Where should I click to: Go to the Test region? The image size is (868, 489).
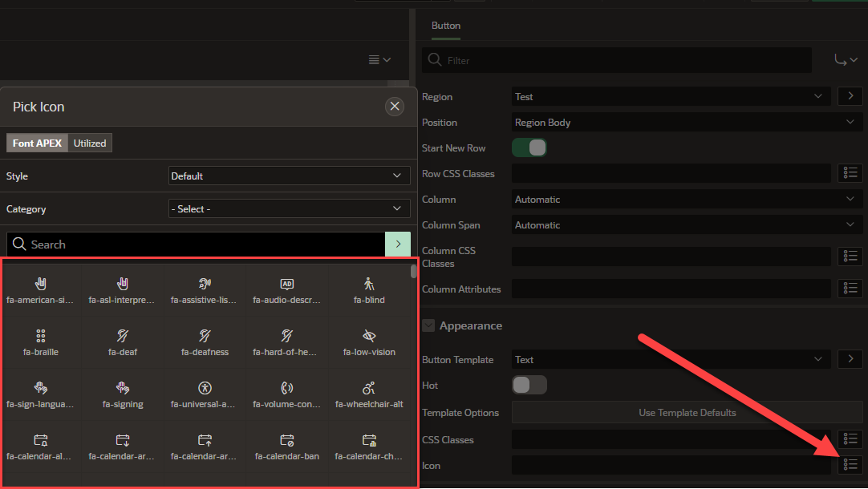pos(850,96)
